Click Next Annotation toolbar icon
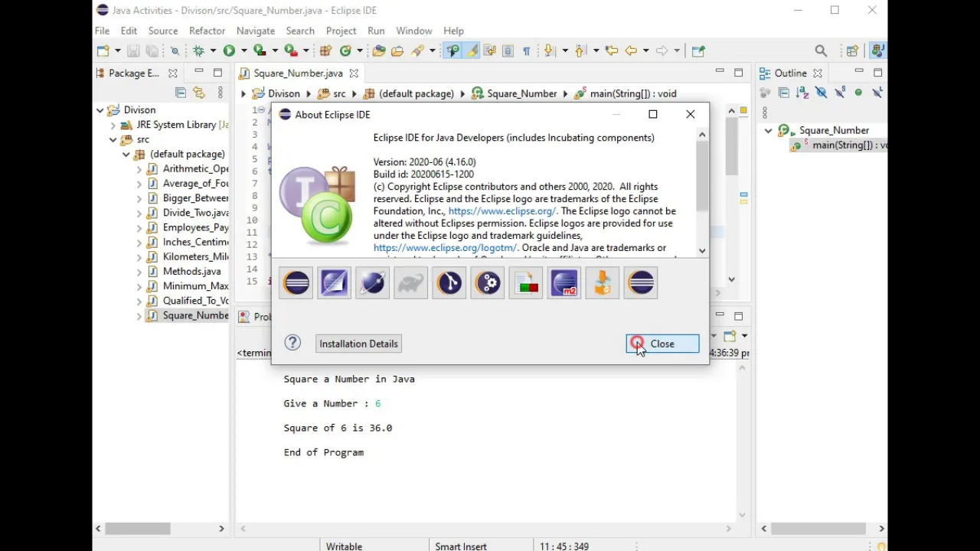 (x=549, y=51)
